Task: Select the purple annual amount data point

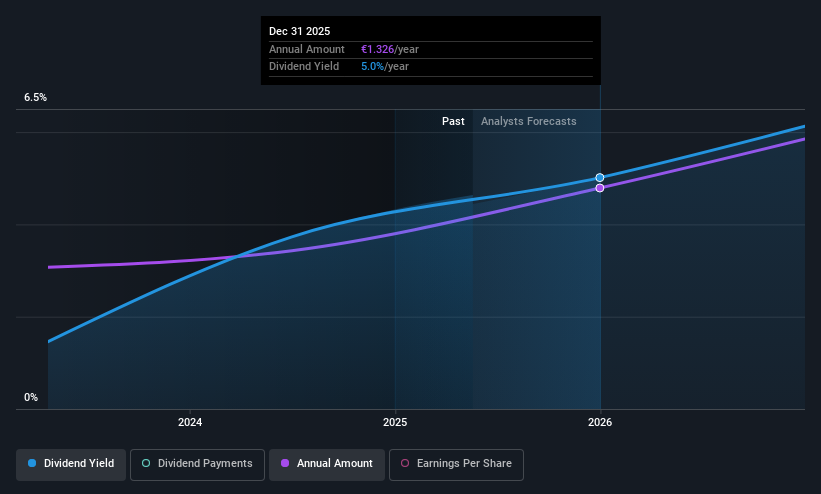Action: pos(600,188)
